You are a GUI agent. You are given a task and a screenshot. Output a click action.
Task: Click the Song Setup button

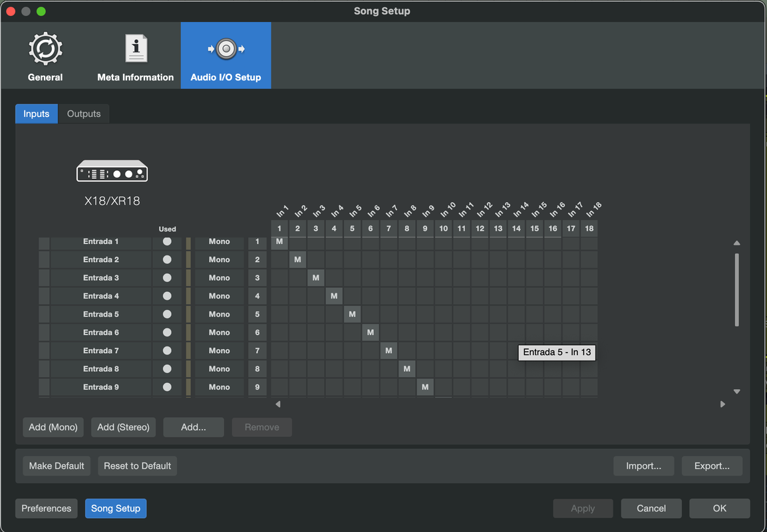pos(116,509)
